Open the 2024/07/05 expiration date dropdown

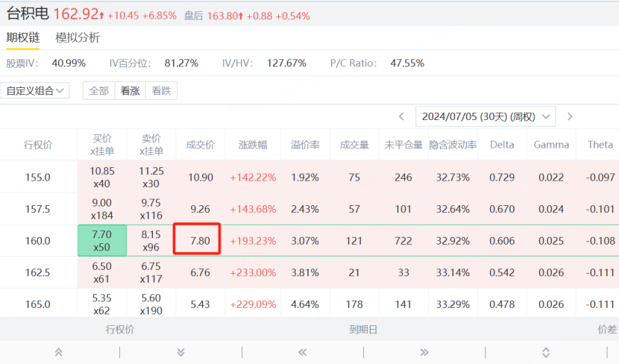click(x=486, y=116)
